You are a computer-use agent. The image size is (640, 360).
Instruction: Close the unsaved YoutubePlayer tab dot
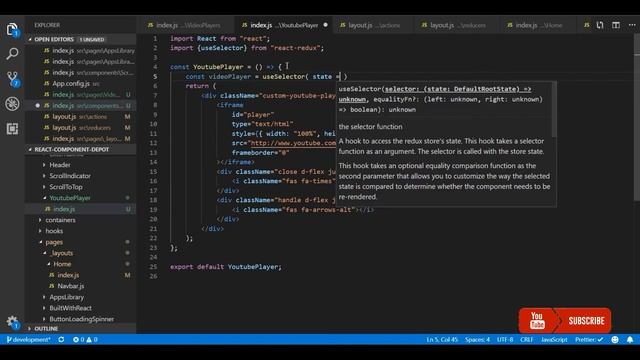[x=325, y=25]
